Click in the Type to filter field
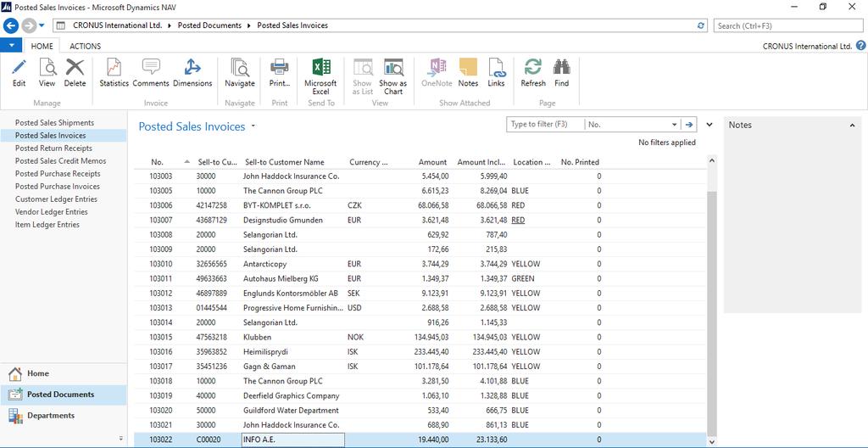This screenshot has width=868, height=448. [545, 125]
